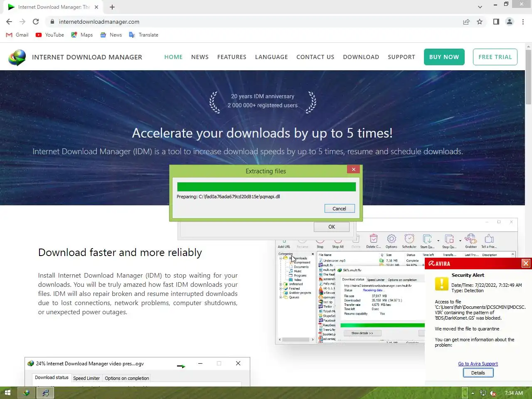
Task: Click the Options gear icon in IDM screenshot
Action: [392, 239]
